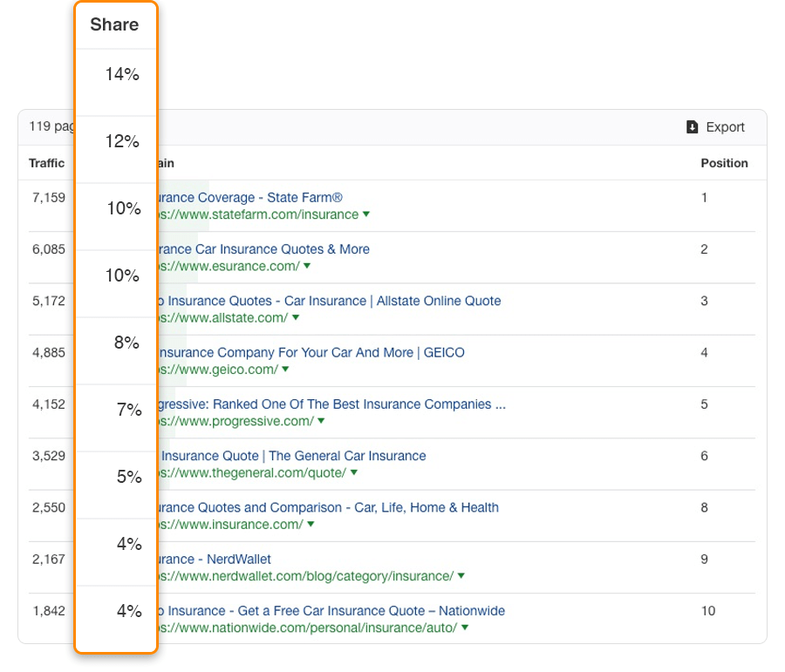This screenshot has width=785, height=672.
Task: Click position 1 in the State Farm row
Action: (x=704, y=198)
